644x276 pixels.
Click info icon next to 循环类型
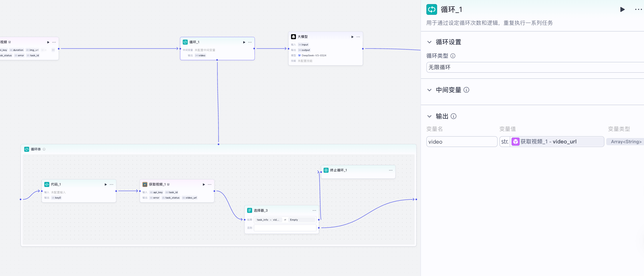pos(453,56)
